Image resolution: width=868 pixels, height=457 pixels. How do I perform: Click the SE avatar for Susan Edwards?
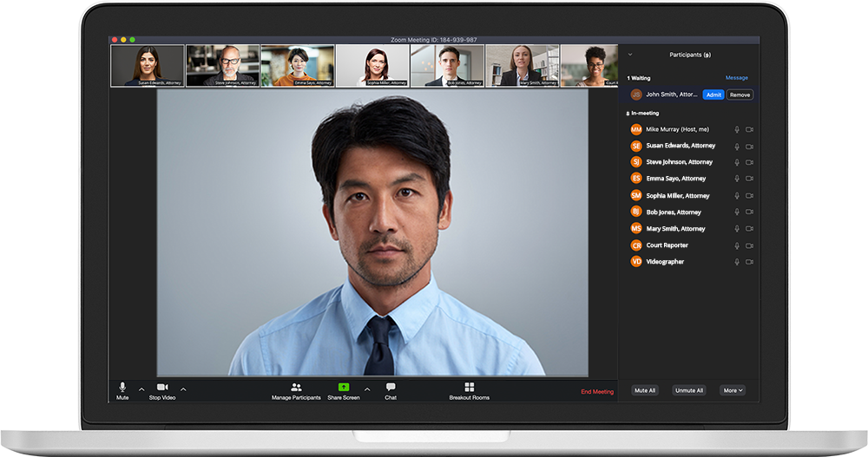click(x=636, y=146)
